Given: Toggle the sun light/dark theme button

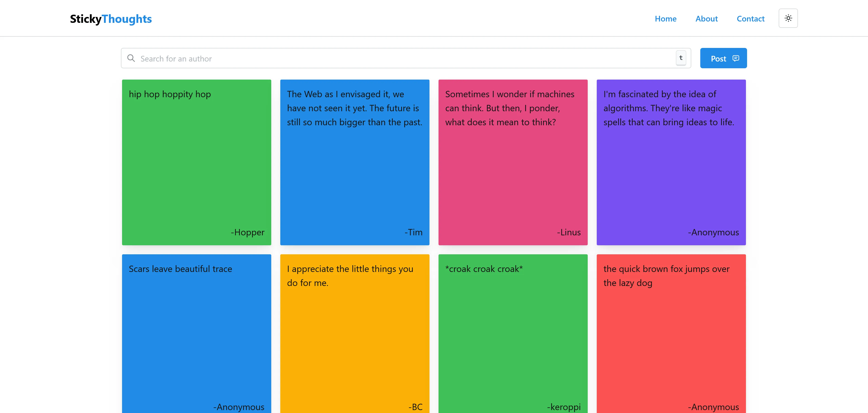Looking at the screenshot, I should [x=788, y=18].
